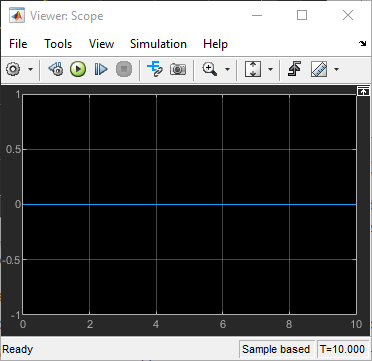Image resolution: width=372 pixels, height=361 pixels.
Task: Click the maximize axes icon above plot
Action: point(363,91)
